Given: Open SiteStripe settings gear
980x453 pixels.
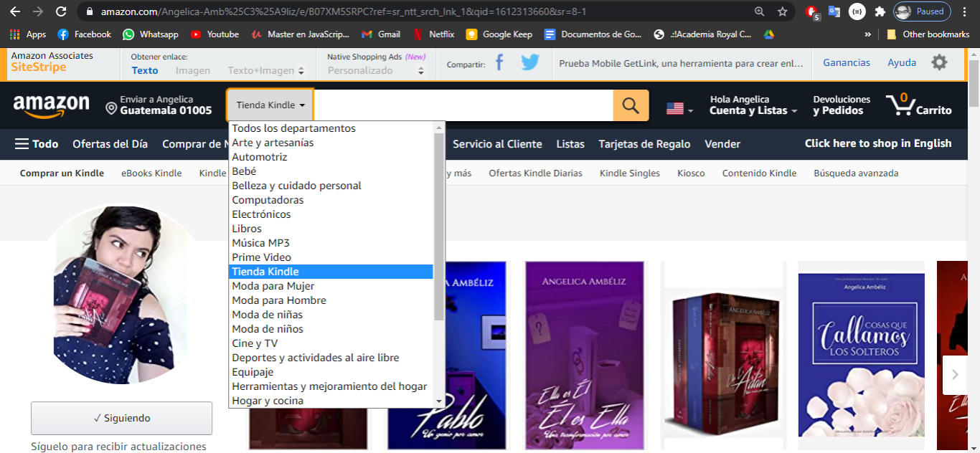Looking at the screenshot, I should tap(939, 62).
